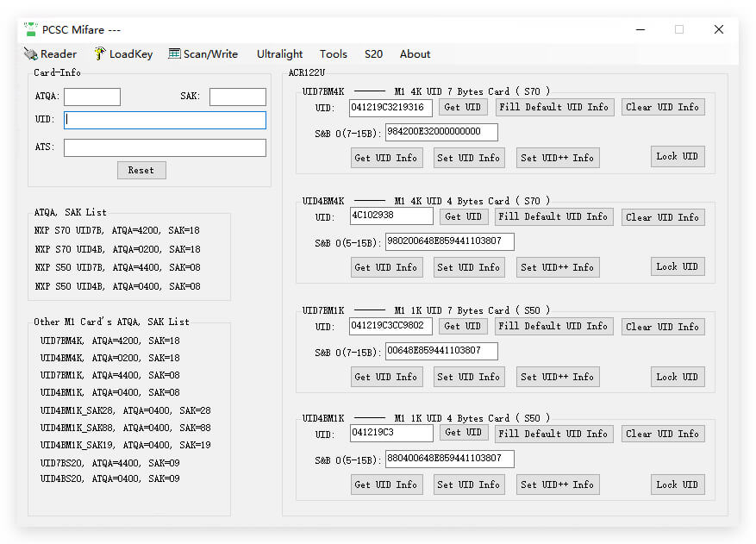Screen dimensions: 756x544
Task: Open the Scan/Write grid icon
Action: [x=174, y=54]
